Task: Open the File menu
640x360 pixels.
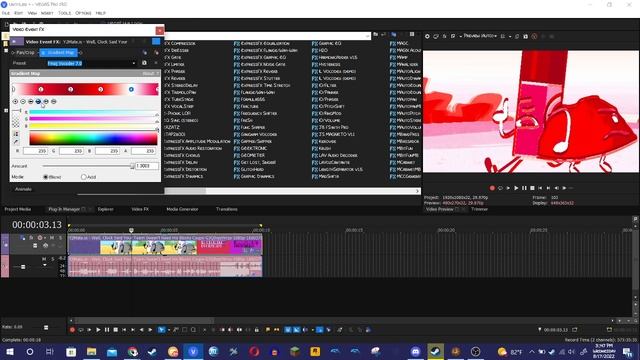Action: (6, 13)
